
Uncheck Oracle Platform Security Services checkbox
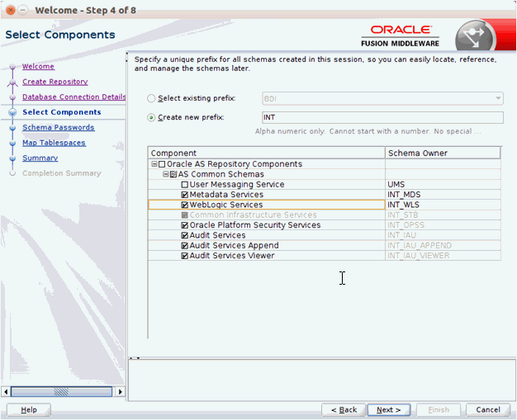[185, 225]
